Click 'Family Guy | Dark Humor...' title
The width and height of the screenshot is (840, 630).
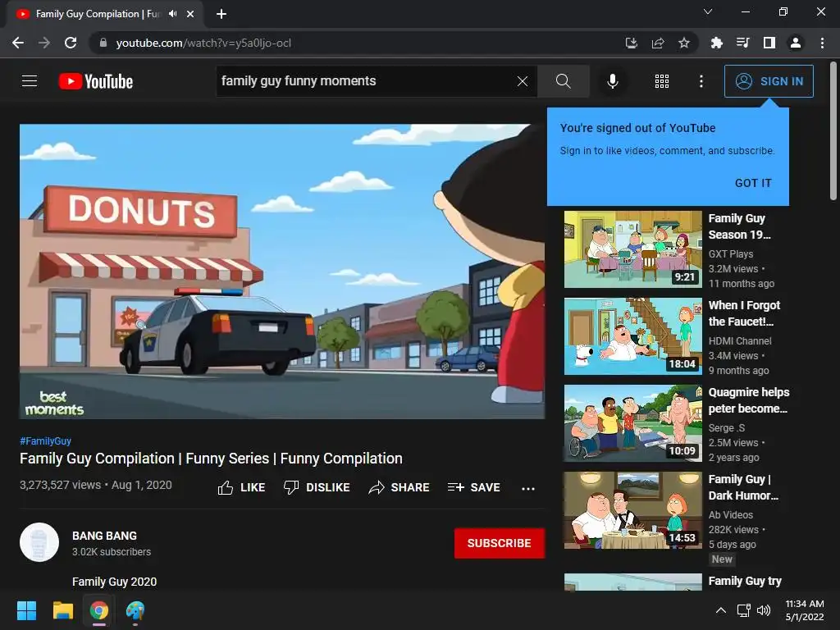[743, 487]
